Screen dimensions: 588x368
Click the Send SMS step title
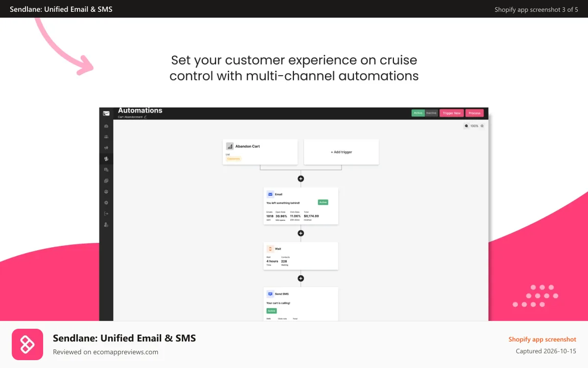282,294
